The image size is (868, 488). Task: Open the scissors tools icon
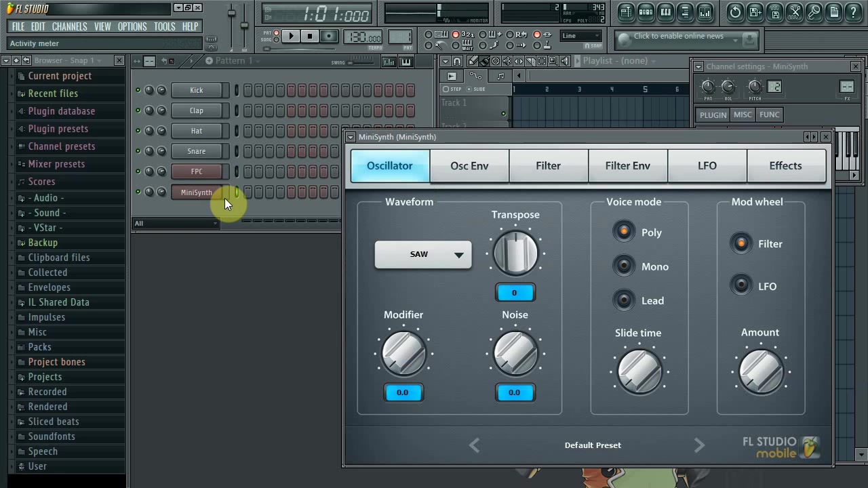[x=794, y=12]
